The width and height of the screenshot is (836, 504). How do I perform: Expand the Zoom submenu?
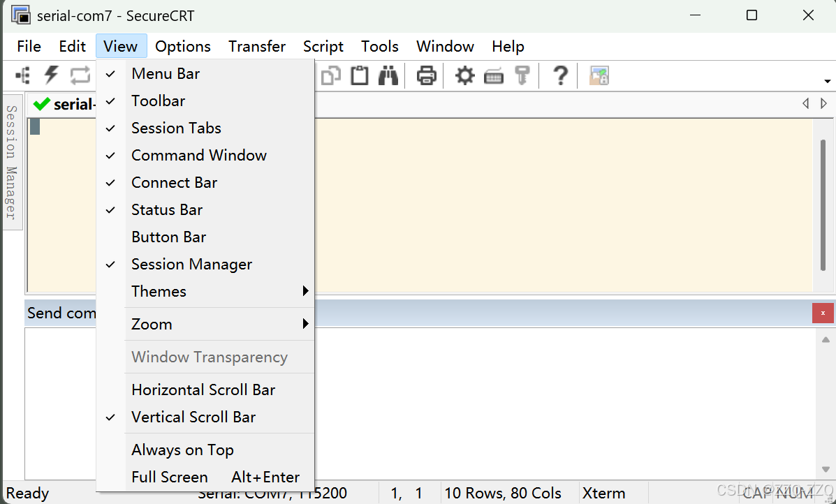tap(205, 324)
